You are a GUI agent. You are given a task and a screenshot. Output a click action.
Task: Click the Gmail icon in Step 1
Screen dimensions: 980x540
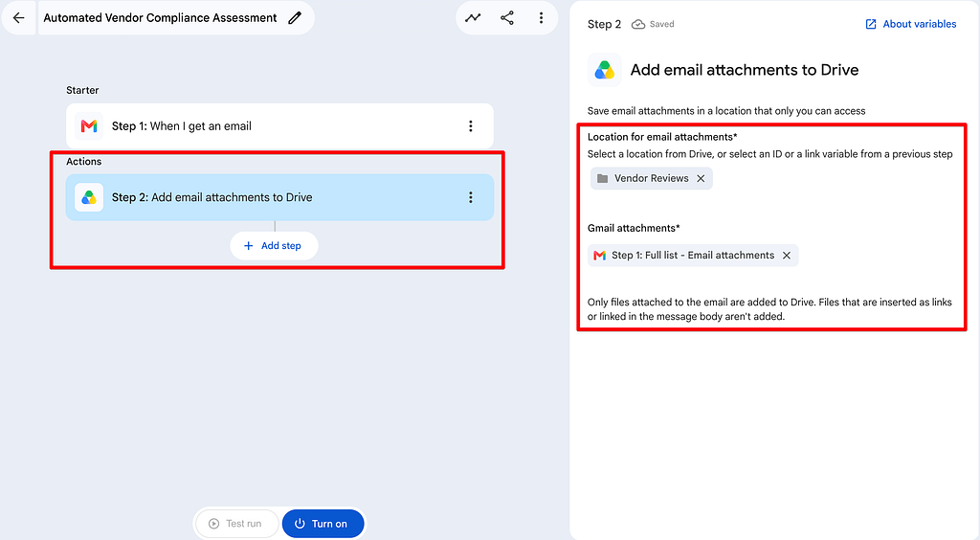click(x=89, y=126)
